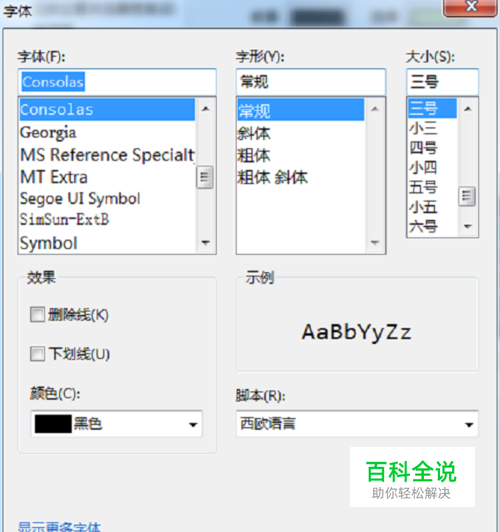Click the size list scrollbar thumb
Image resolution: width=500 pixels, height=532 pixels.
click(467, 196)
